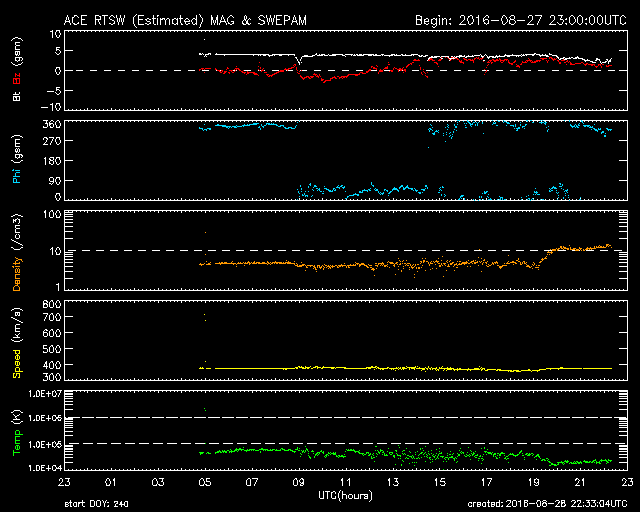Click the '19' hour label
The height and width of the screenshot is (512, 640).
(533, 482)
